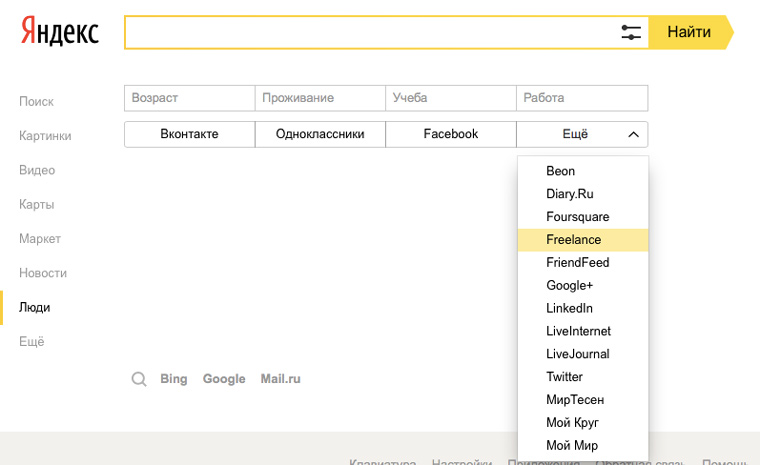This screenshot has height=465, width=760.
Task: Search with Google link
Action: click(x=224, y=379)
